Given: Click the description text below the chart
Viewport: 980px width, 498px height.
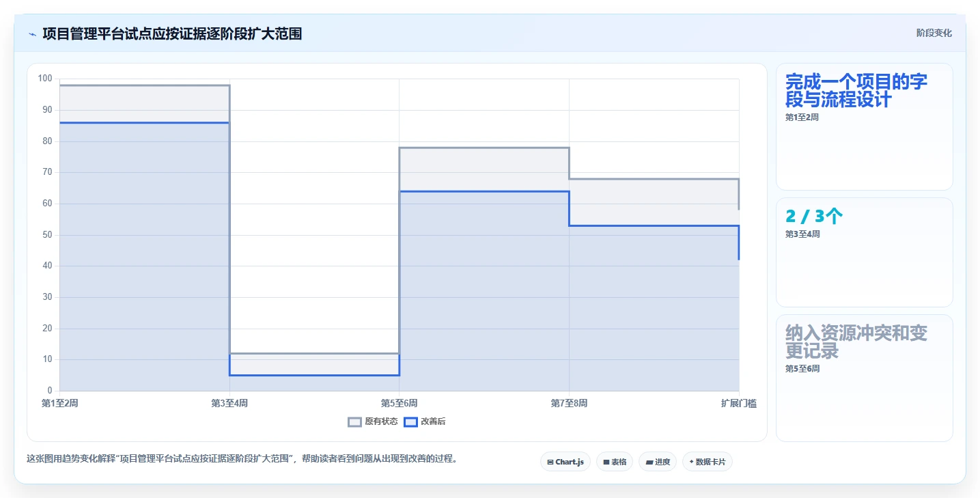Looking at the screenshot, I should pos(242,458).
